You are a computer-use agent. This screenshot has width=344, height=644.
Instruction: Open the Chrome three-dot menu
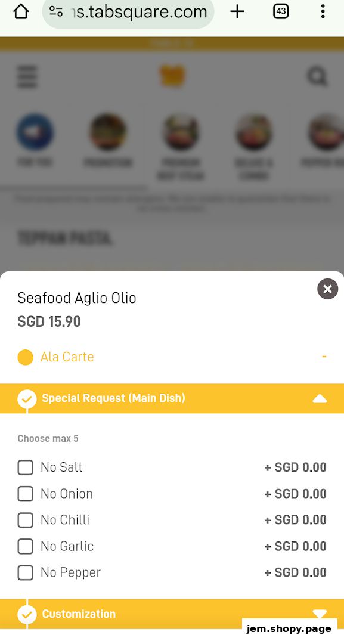click(x=323, y=11)
